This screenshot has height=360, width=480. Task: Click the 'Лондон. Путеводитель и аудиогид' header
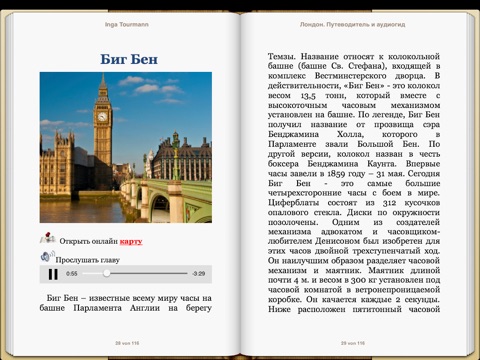352,24
